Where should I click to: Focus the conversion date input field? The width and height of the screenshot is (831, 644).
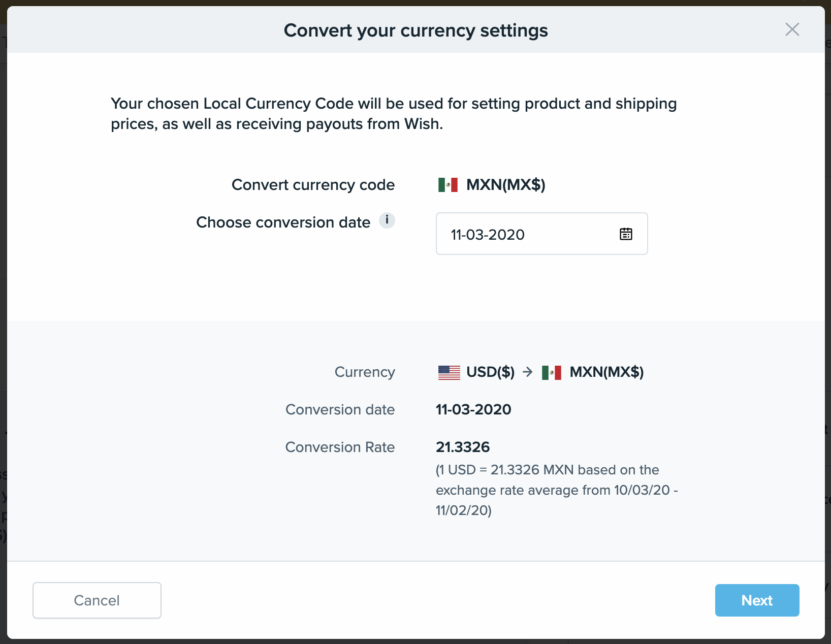click(x=528, y=234)
